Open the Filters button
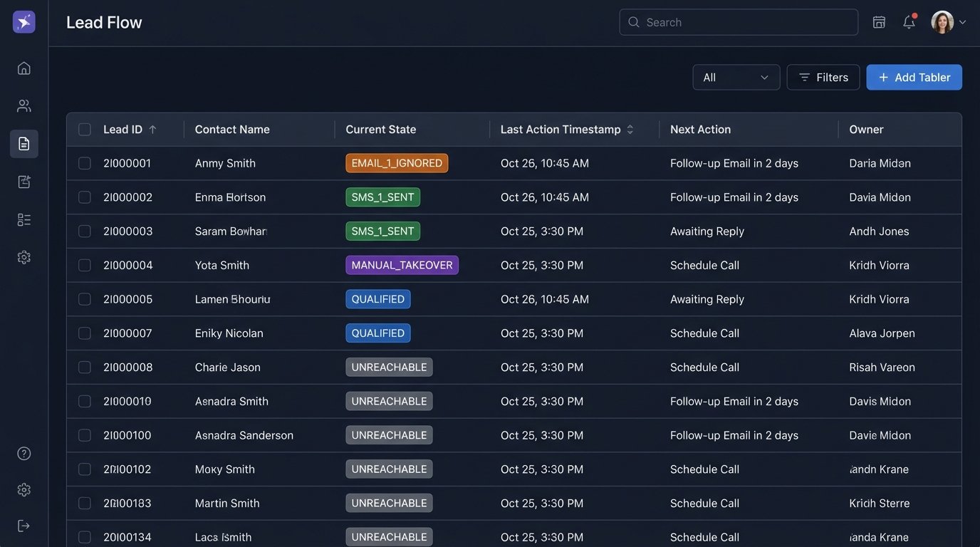 [823, 78]
